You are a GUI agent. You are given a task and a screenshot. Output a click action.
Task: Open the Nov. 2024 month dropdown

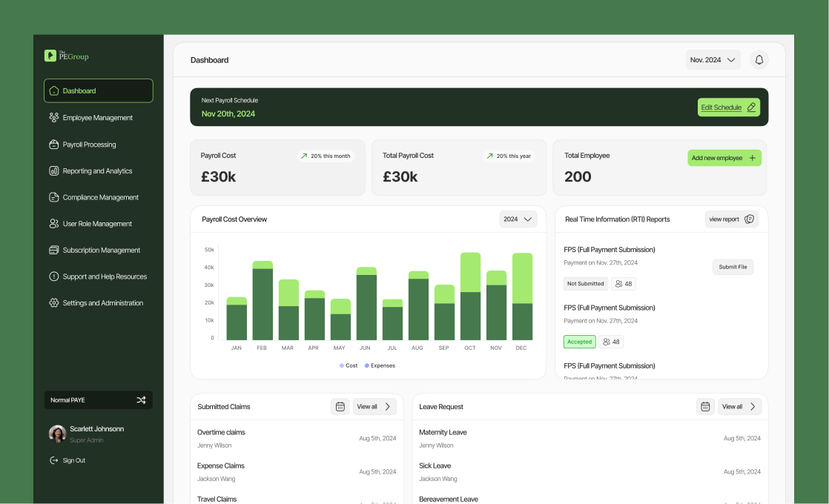click(x=713, y=59)
